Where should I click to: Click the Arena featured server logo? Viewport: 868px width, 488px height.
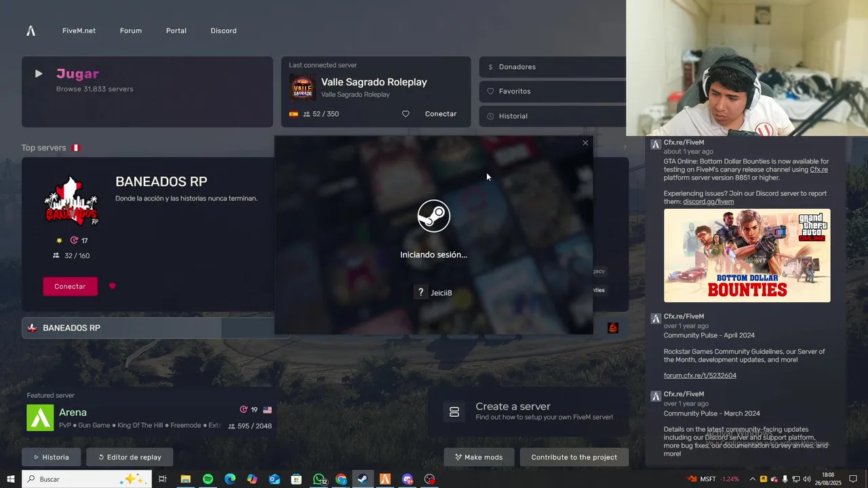coord(40,418)
